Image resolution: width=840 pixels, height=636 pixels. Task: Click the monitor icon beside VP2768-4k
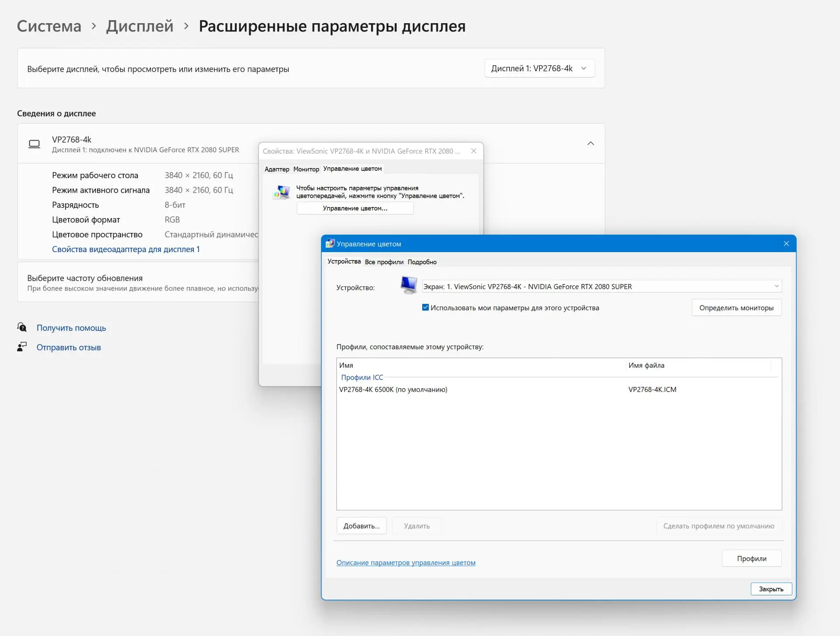34,144
